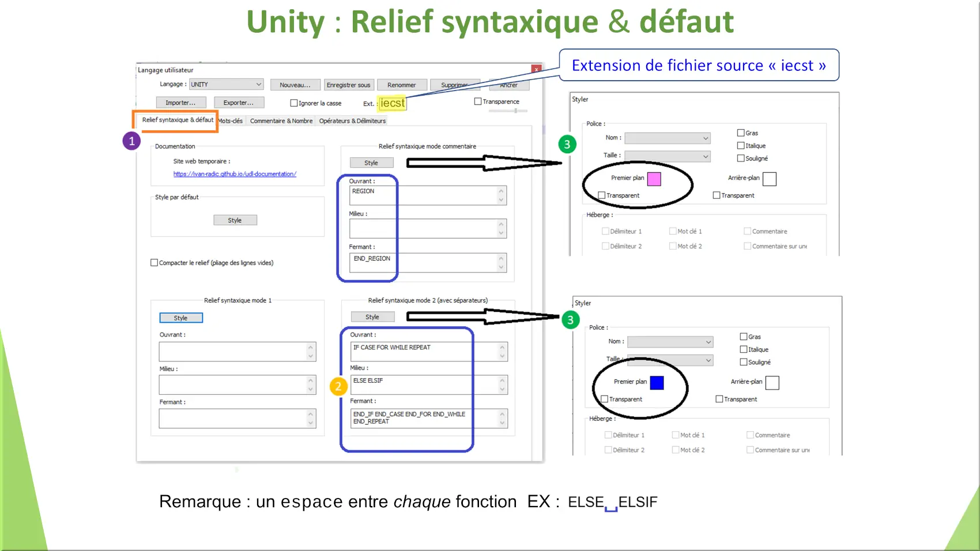This screenshot has width=980, height=551.
Task: Click up arrow of mode 1 Ouvrant field
Action: click(311, 348)
